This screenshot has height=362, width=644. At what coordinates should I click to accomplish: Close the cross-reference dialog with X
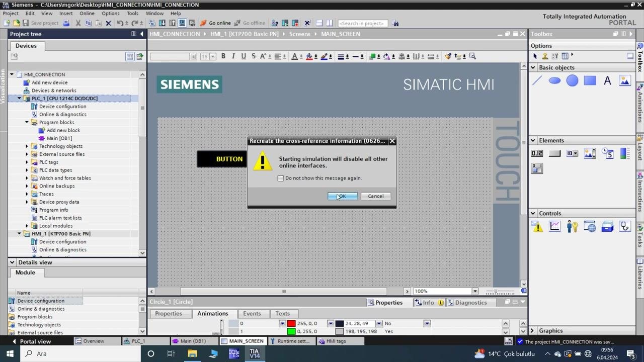click(392, 141)
